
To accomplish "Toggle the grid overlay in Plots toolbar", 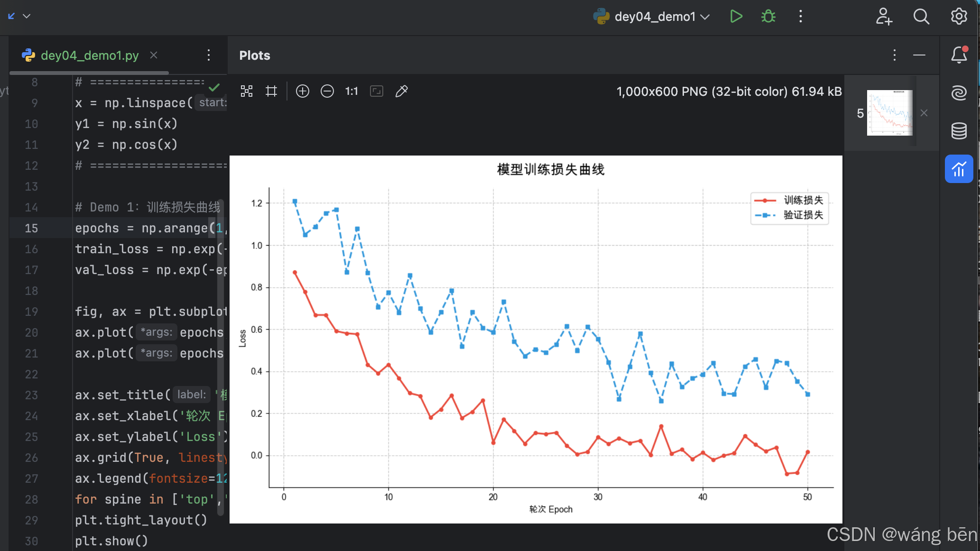I will (271, 91).
